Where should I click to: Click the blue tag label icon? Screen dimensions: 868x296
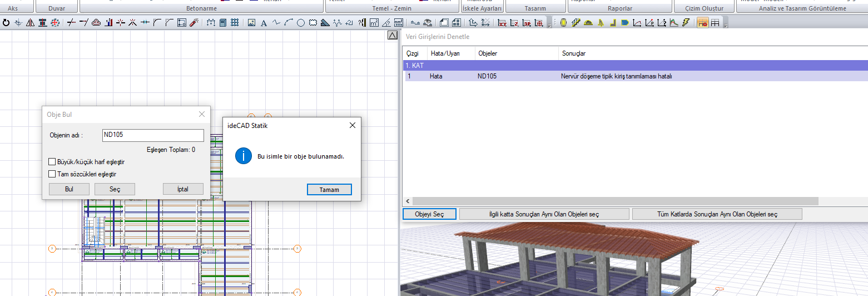[624, 23]
